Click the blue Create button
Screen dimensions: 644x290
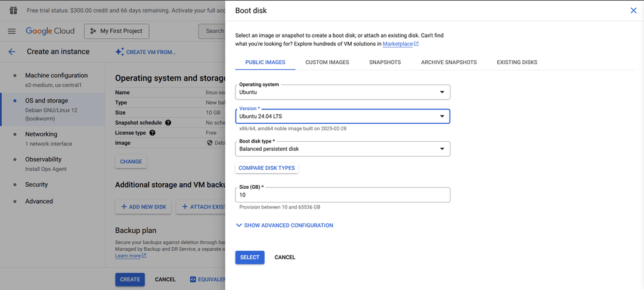(130, 279)
